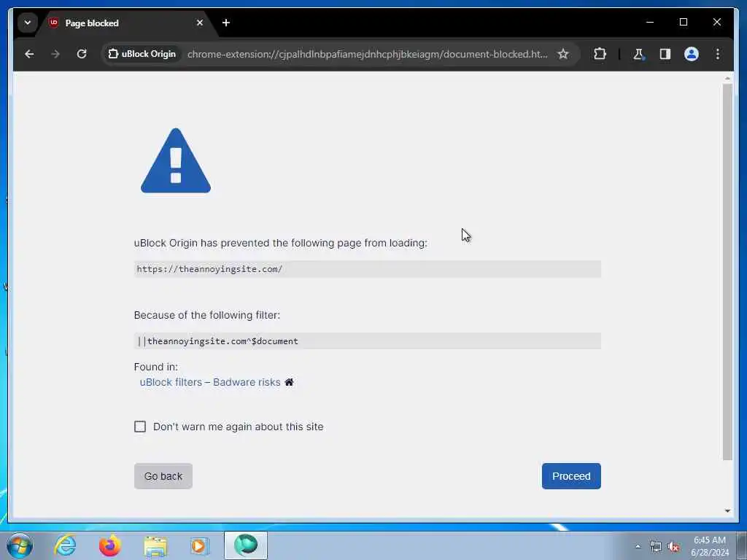Click the address bar URL
This screenshot has width=747, height=560.
pos(368,54)
